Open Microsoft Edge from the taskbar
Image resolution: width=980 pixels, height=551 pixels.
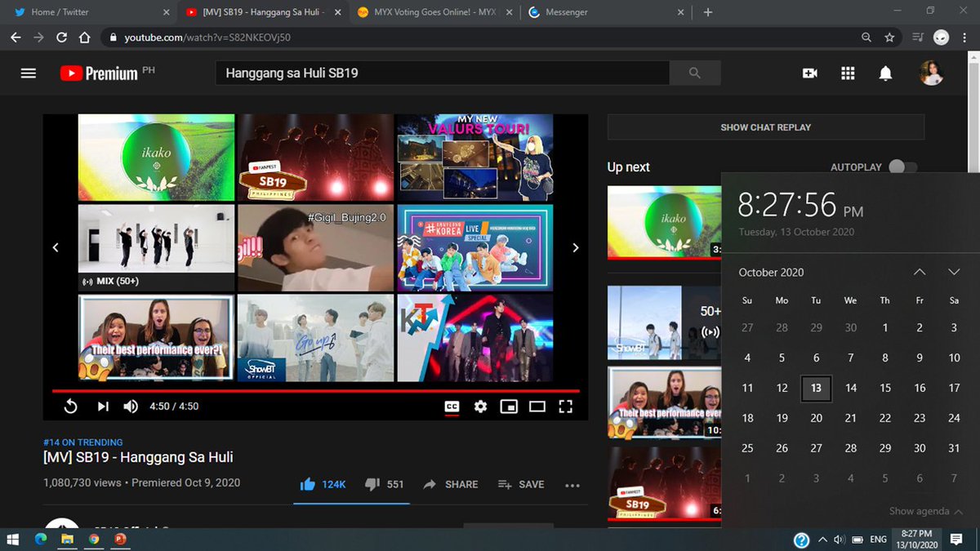click(x=41, y=540)
